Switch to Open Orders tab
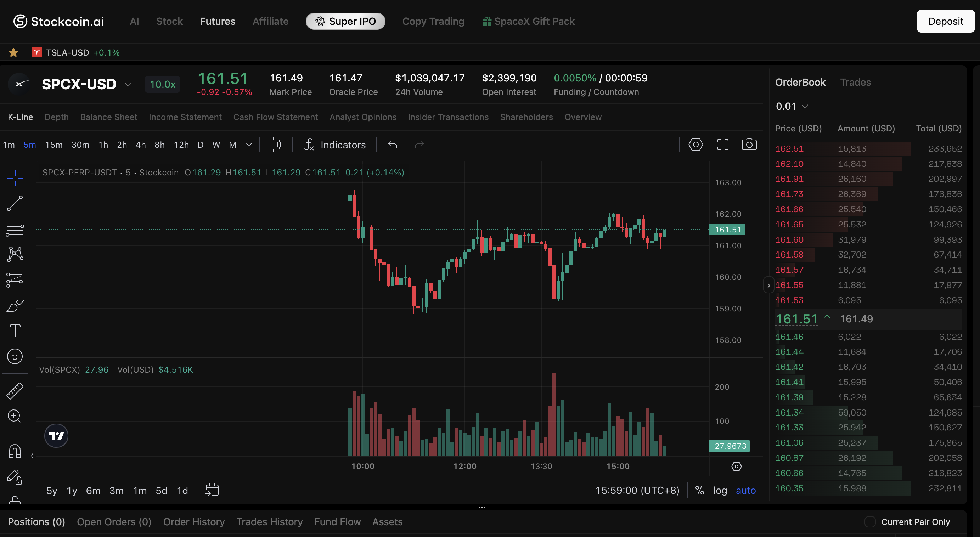Viewport: 980px width, 537px height. [x=114, y=522]
